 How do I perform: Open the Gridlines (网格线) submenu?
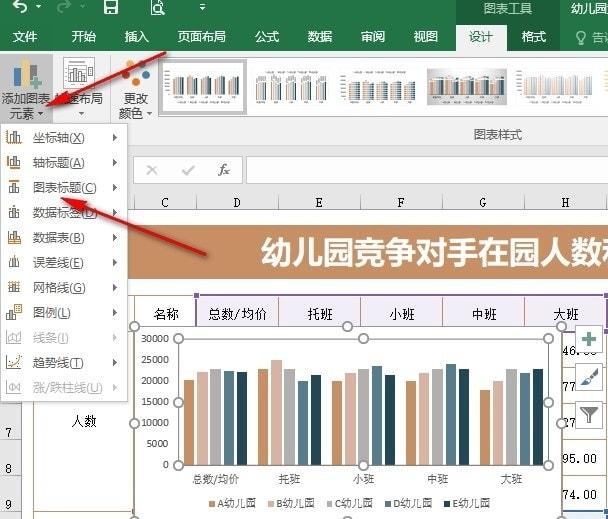pos(64,287)
